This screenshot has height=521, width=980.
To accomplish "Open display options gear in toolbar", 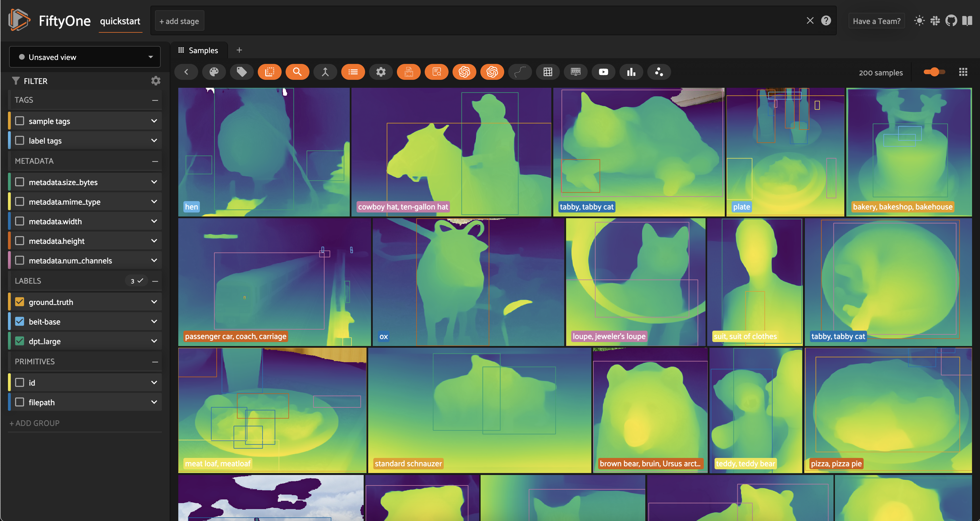I will click(381, 72).
